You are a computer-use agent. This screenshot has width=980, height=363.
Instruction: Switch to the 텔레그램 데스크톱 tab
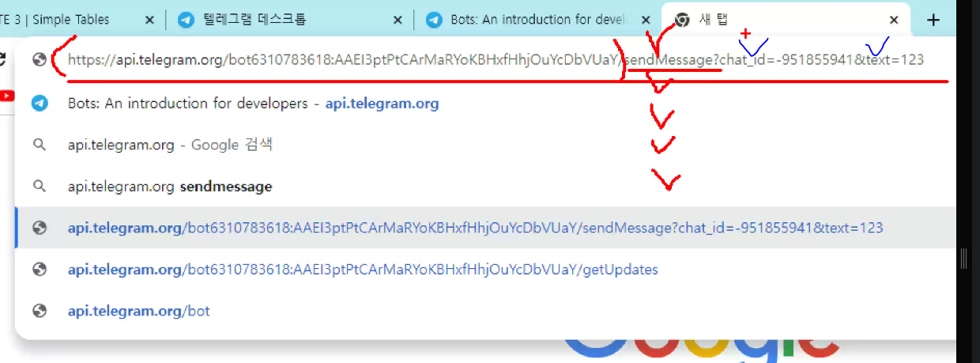click(x=290, y=20)
